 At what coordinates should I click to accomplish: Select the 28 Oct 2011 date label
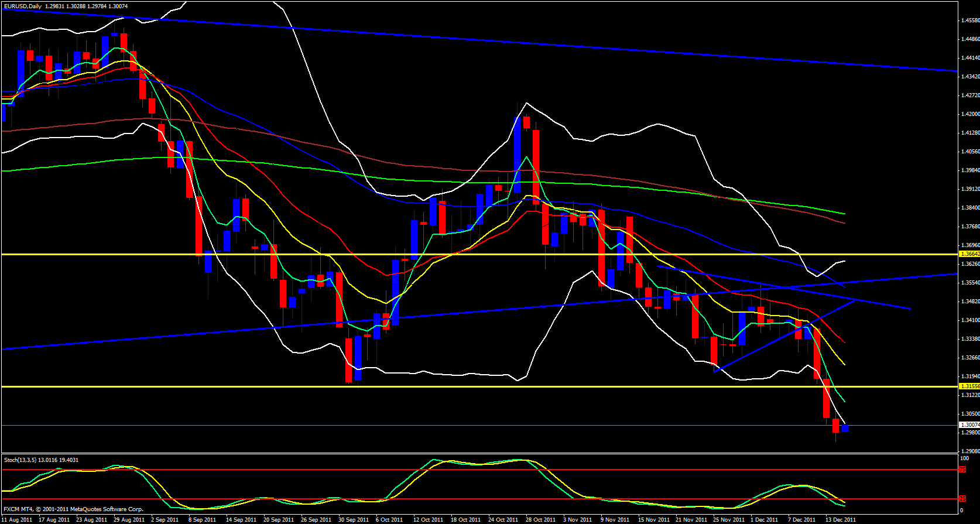[x=540, y=519]
